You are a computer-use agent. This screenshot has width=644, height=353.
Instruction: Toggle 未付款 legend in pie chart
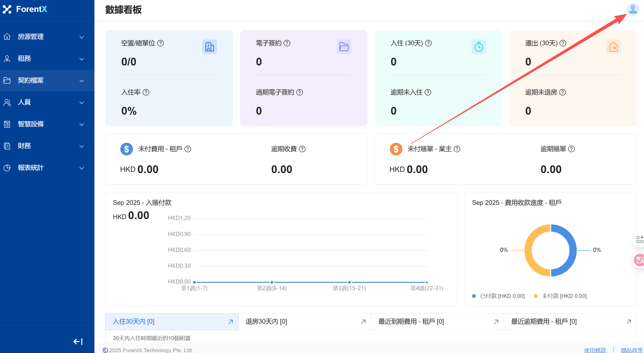coord(560,296)
